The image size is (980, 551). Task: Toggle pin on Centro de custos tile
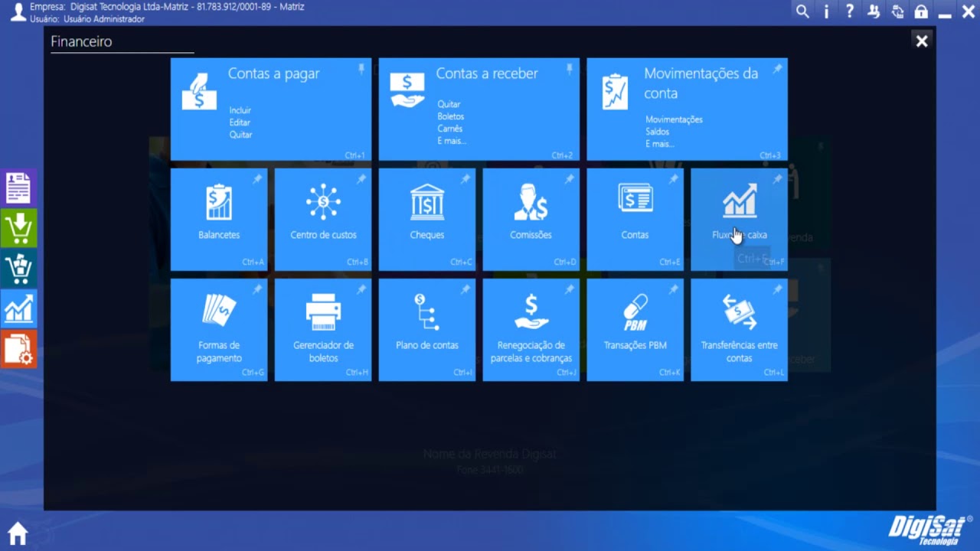pos(361,179)
